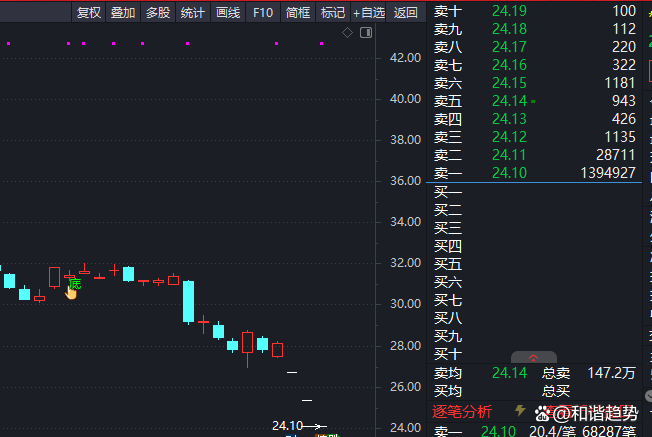Click the 买十 bid row label
The height and width of the screenshot is (437, 652).
point(448,354)
